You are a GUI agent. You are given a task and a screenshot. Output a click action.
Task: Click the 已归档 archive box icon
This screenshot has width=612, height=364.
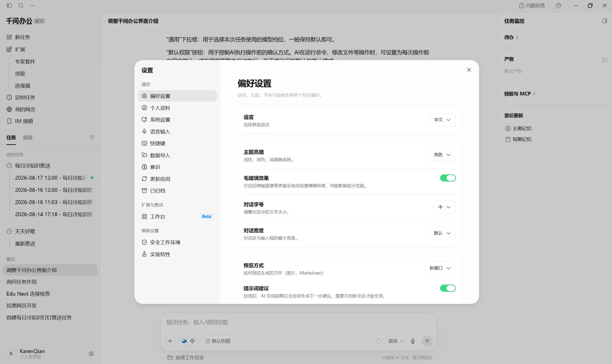[144, 191]
